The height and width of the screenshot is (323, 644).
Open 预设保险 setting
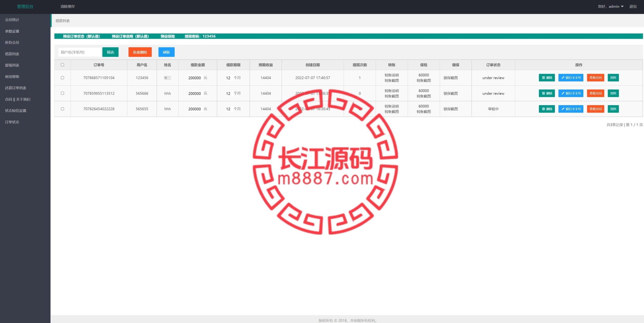pos(168,36)
